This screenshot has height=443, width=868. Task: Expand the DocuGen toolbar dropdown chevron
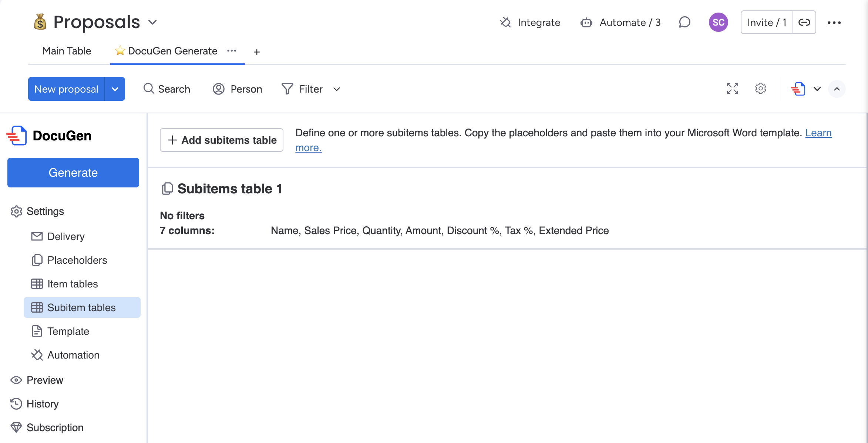[817, 89]
